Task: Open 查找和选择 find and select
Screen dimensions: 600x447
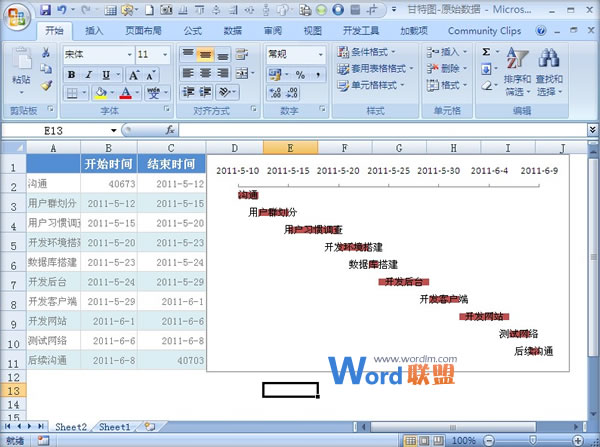Action: click(549, 72)
